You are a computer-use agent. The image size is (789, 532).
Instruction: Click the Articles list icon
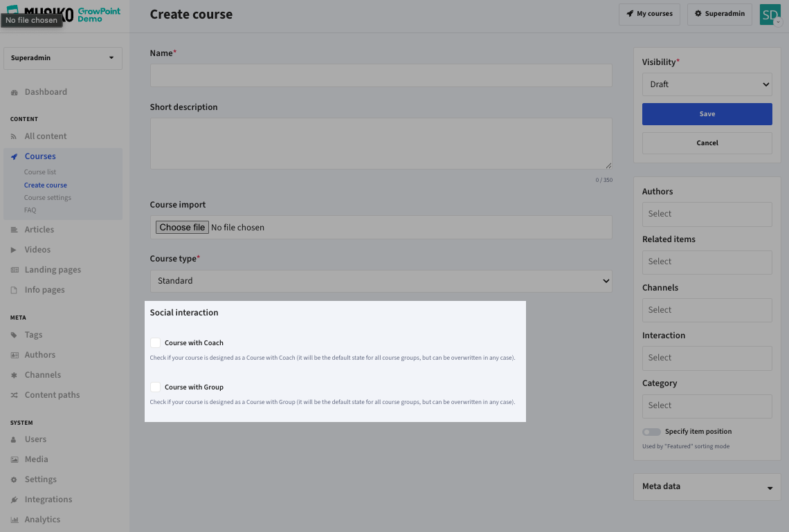14,230
